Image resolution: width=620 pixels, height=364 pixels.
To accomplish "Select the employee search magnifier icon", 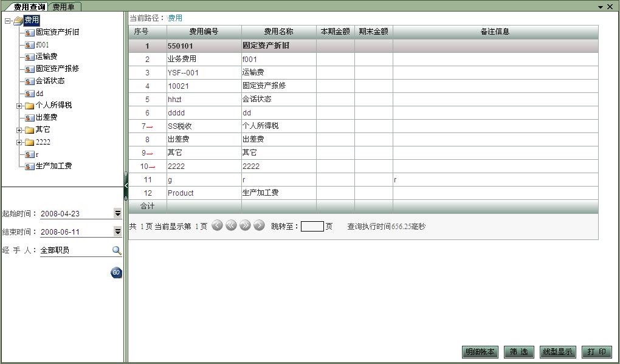I will (115, 249).
